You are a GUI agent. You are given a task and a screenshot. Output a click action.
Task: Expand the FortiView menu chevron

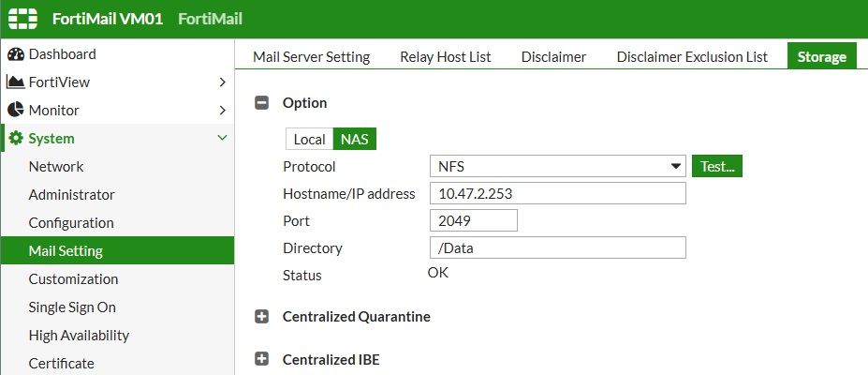[222, 82]
